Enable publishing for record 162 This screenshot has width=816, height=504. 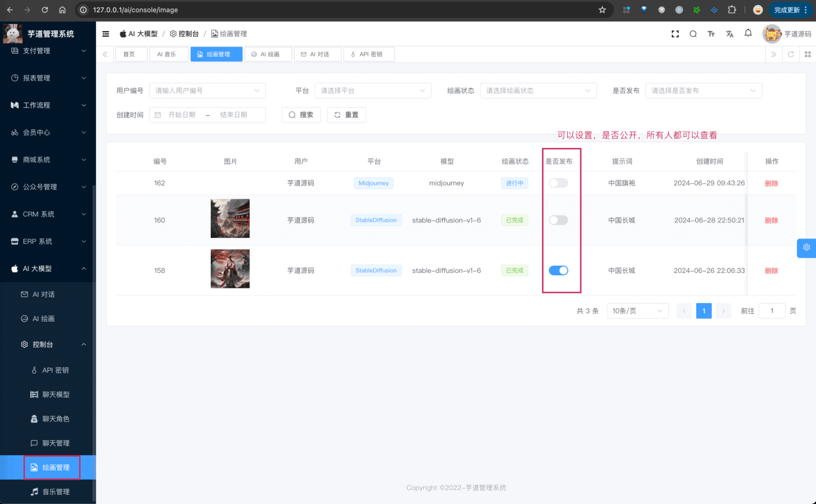558,183
